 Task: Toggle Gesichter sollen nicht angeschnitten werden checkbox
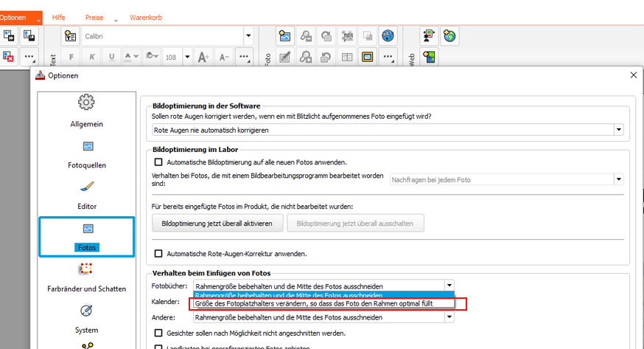coord(158,334)
